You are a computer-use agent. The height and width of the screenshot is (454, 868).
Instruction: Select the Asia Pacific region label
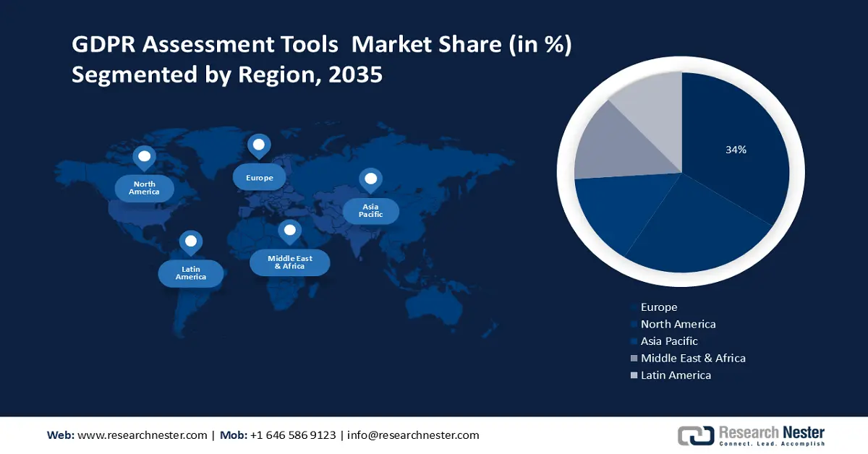click(x=370, y=211)
